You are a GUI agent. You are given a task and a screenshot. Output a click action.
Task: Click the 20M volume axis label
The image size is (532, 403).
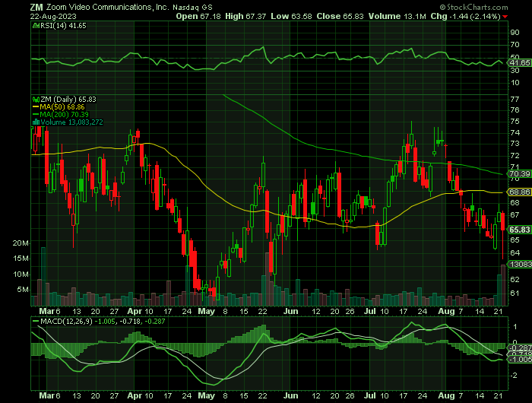point(21,243)
